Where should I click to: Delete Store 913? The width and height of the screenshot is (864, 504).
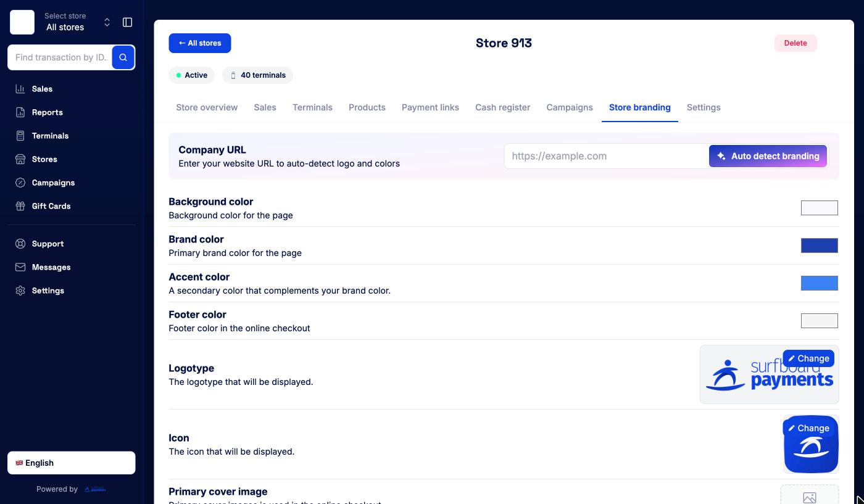click(795, 43)
